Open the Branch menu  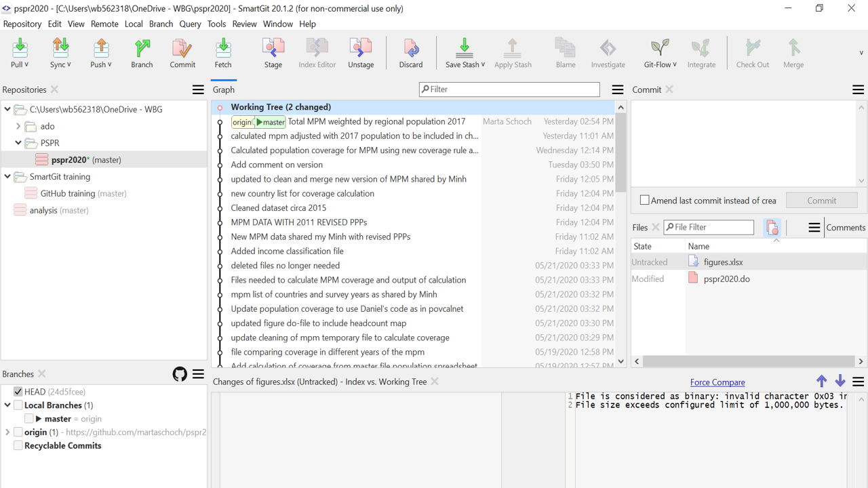tap(161, 24)
